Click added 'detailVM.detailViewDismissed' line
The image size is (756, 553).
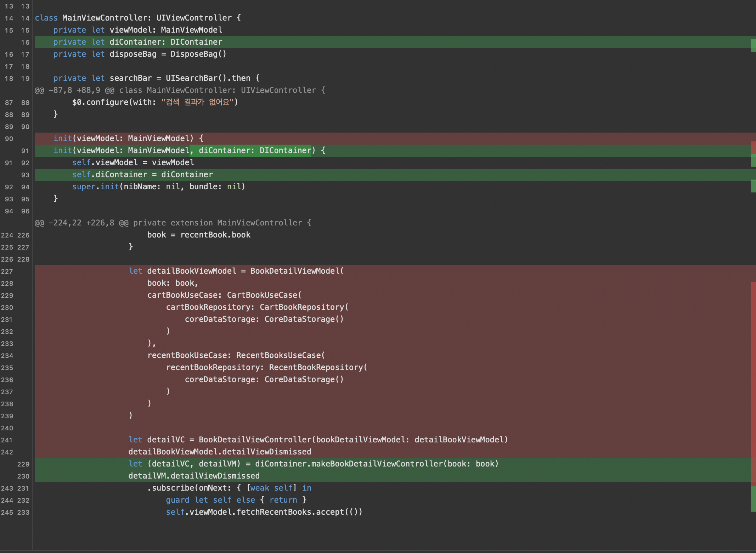[x=194, y=476]
